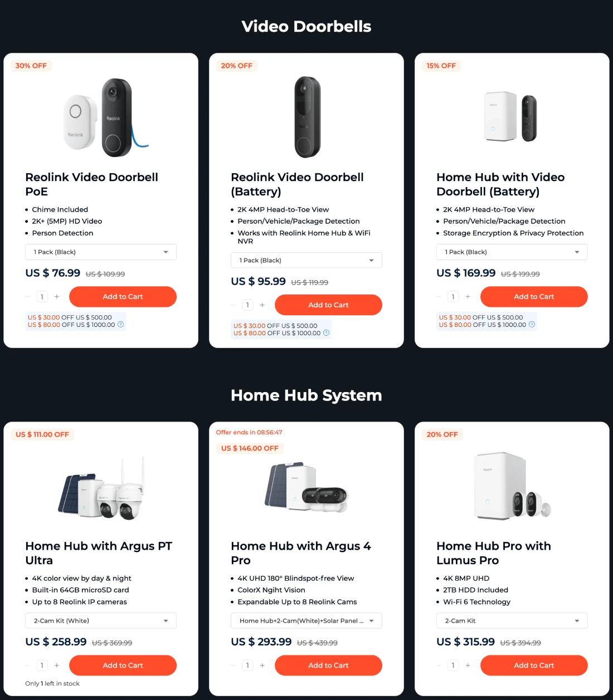Screen dimensions: 613x700
Task: Add Home Hub Pro with Lumus Pro to cart
Action: coord(534,665)
